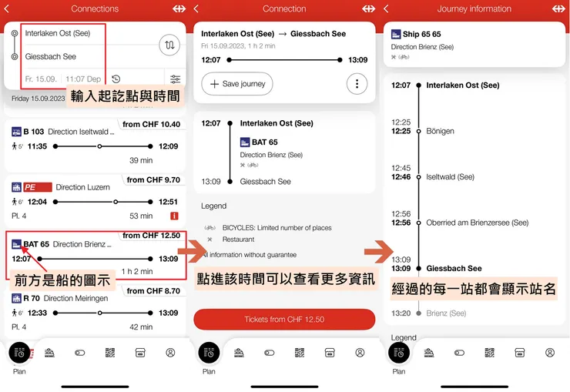The image size is (570, 392).
Task: Click Save journey button
Action: (237, 84)
